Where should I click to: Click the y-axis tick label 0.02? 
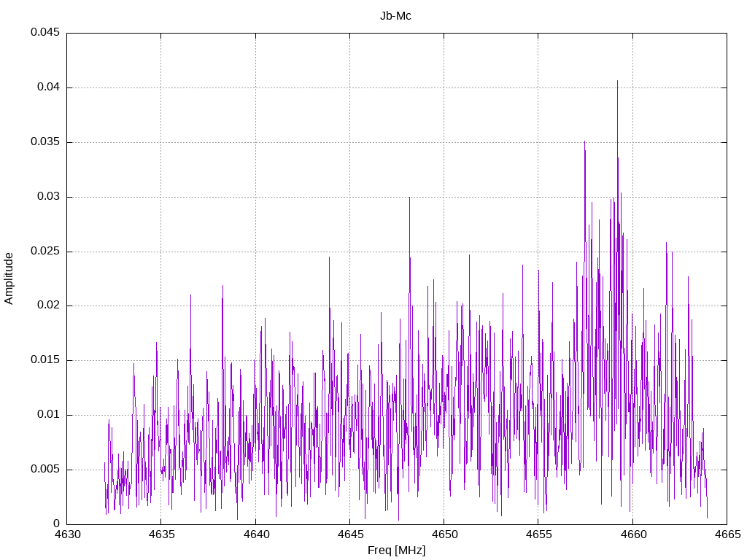click(x=49, y=306)
